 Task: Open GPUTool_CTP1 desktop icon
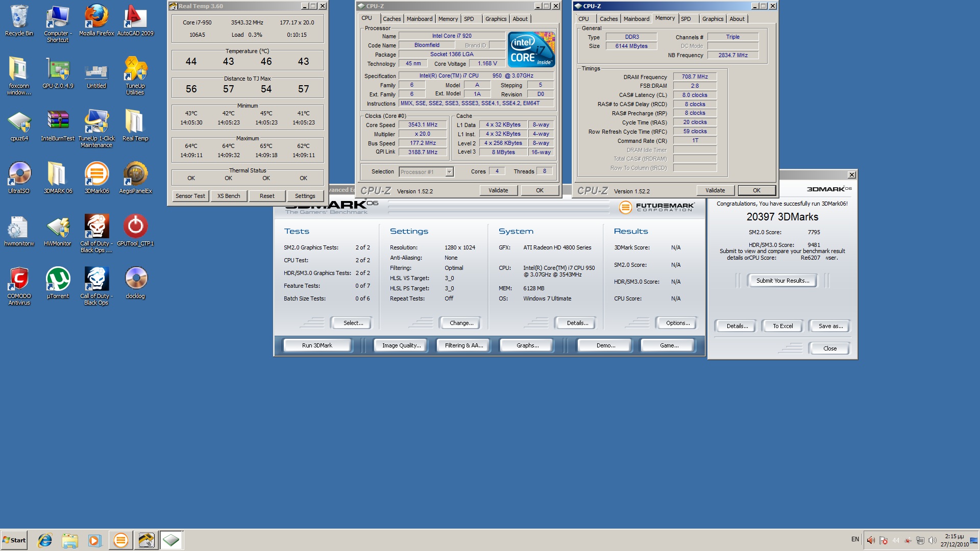pos(135,230)
